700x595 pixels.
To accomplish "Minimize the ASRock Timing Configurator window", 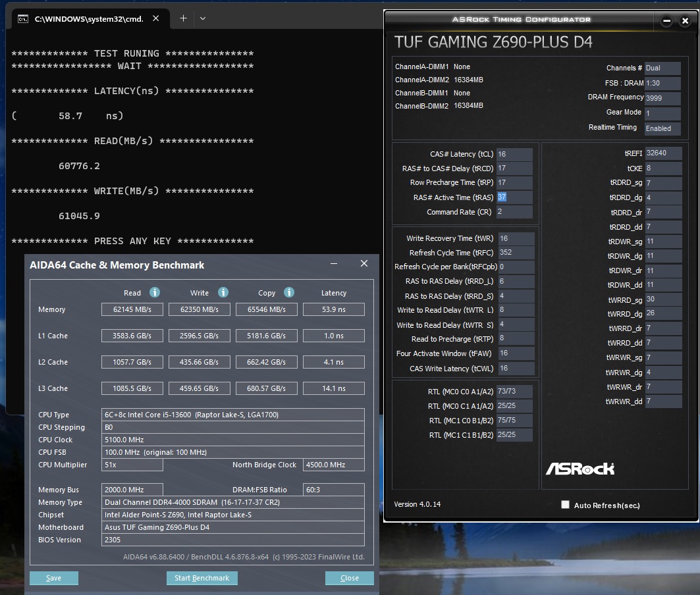I will pyautogui.click(x=666, y=20).
